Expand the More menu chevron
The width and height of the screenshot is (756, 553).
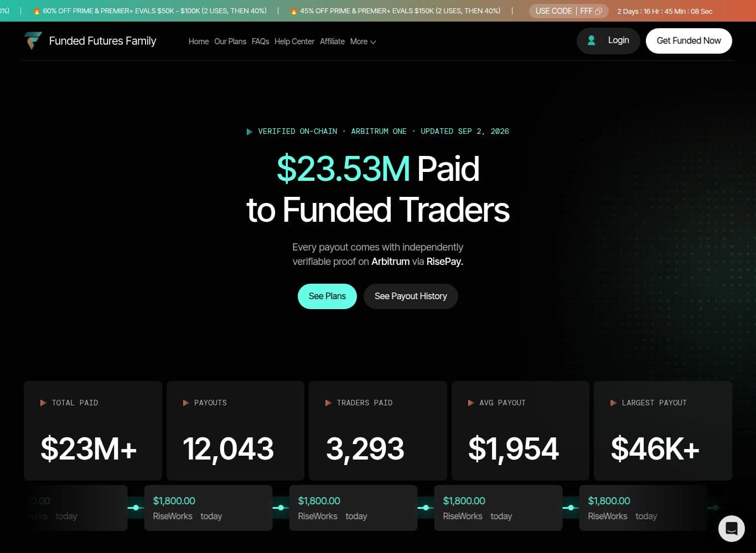tap(373, 42)
